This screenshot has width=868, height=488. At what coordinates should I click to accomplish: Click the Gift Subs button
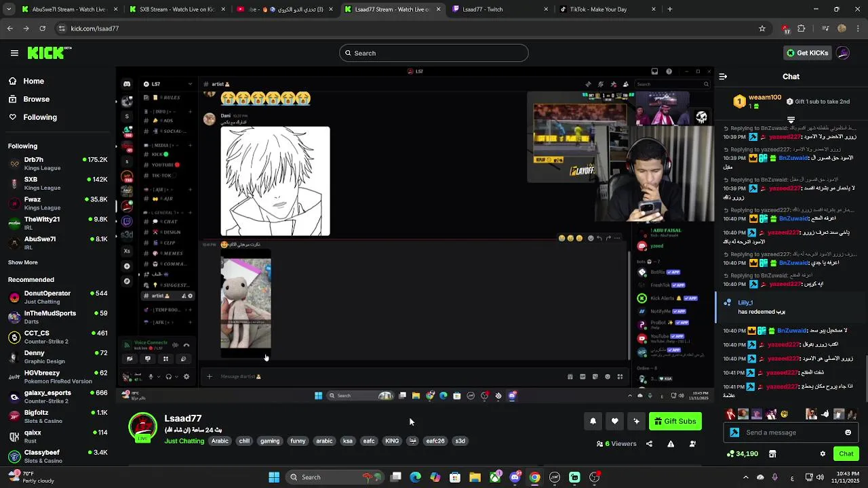point(675,421)
